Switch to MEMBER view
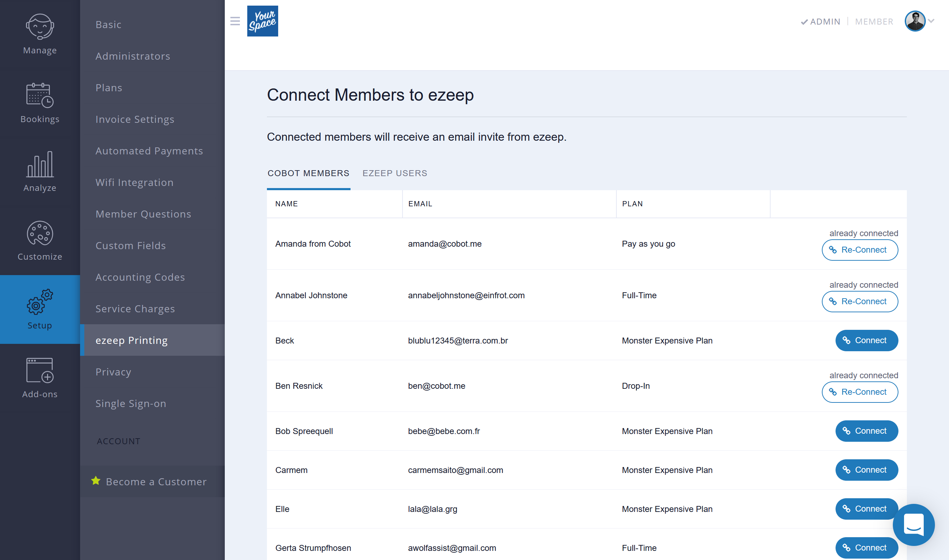949x560 pixels. click(x=874, y=21)
